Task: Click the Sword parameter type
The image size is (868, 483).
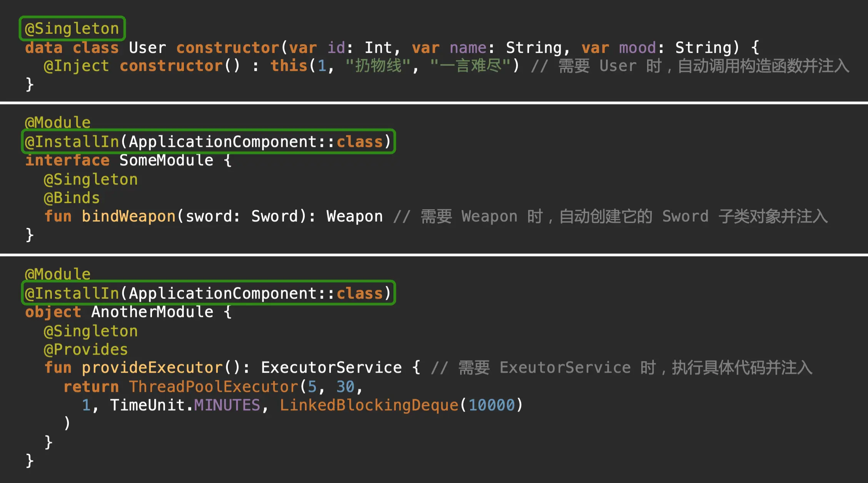Action: click(275, 216)
